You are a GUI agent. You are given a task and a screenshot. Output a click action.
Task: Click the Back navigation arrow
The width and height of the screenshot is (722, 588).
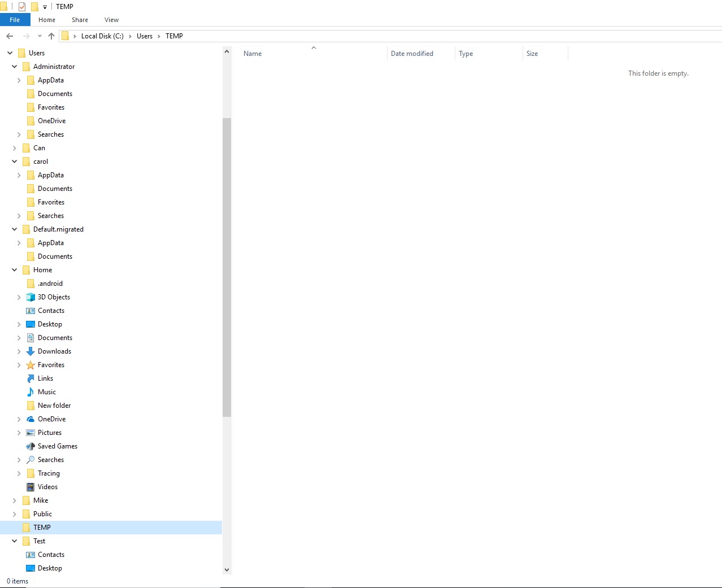[10, 36]
